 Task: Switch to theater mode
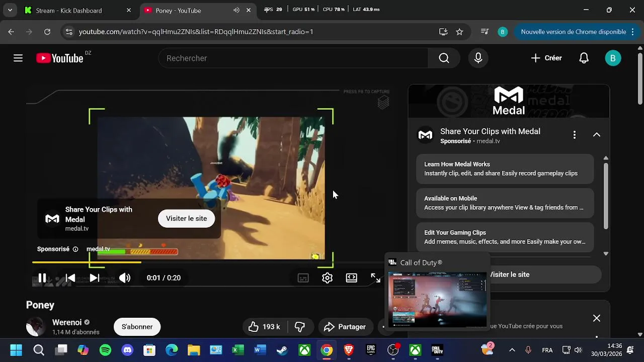pos(352,278)
